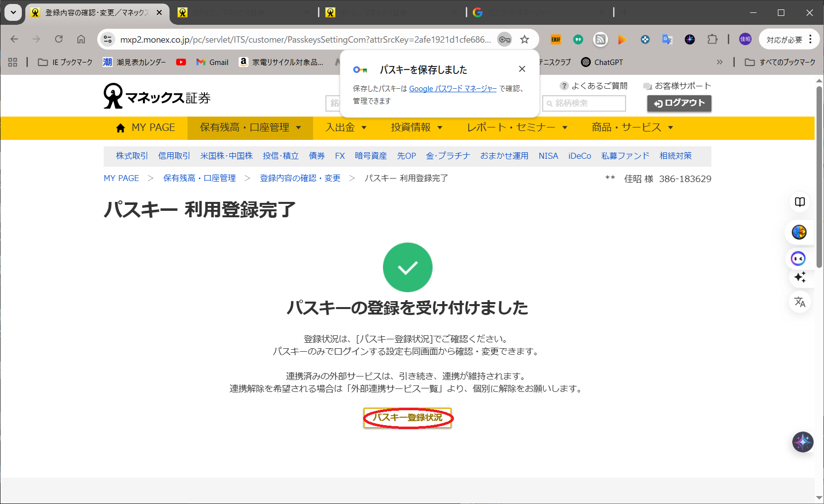Screen dimensions: 824x504
Task: Click the ログアウト button
Action: tap(679, 103)
